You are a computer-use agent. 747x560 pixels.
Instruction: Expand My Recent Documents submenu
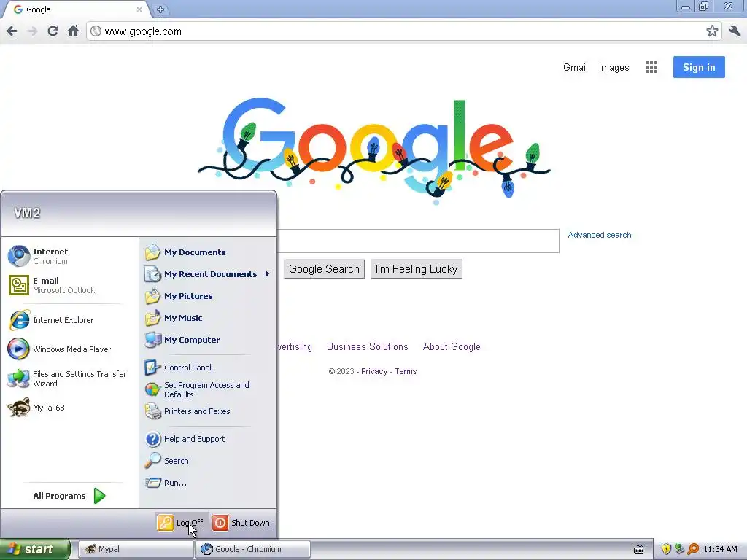click(x=208, y=274)
